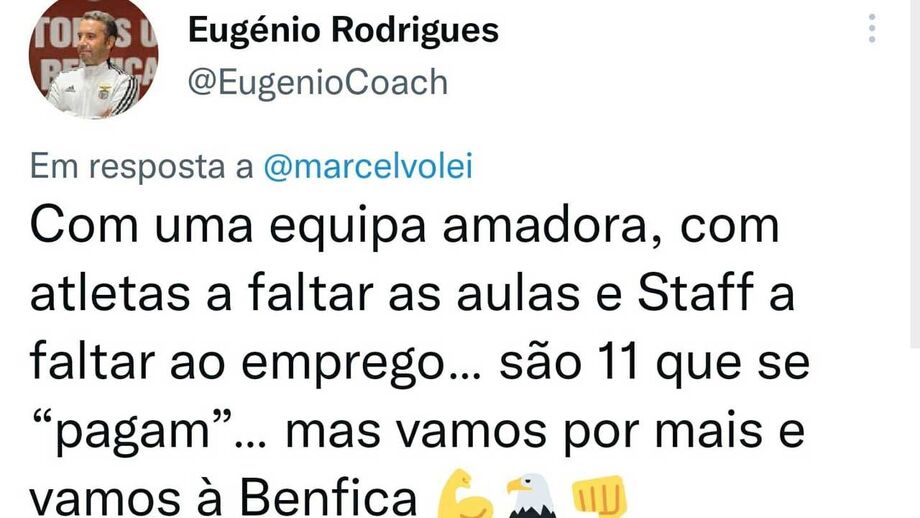Open the @EugenioCoach handle link
920x518 pixels.
click(x=317, y=82)
